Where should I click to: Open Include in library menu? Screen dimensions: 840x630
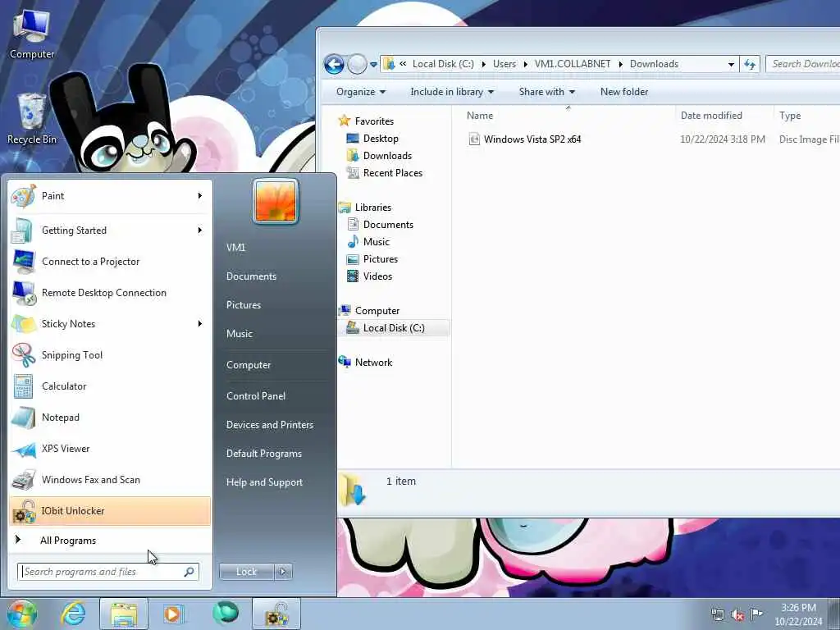pyautogui.click(x=452, y=92)
